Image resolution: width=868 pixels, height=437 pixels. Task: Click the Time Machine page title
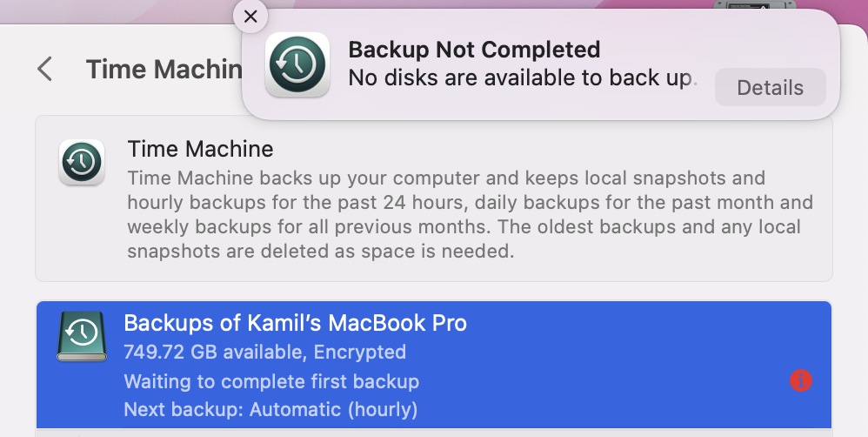pos(163,69)
